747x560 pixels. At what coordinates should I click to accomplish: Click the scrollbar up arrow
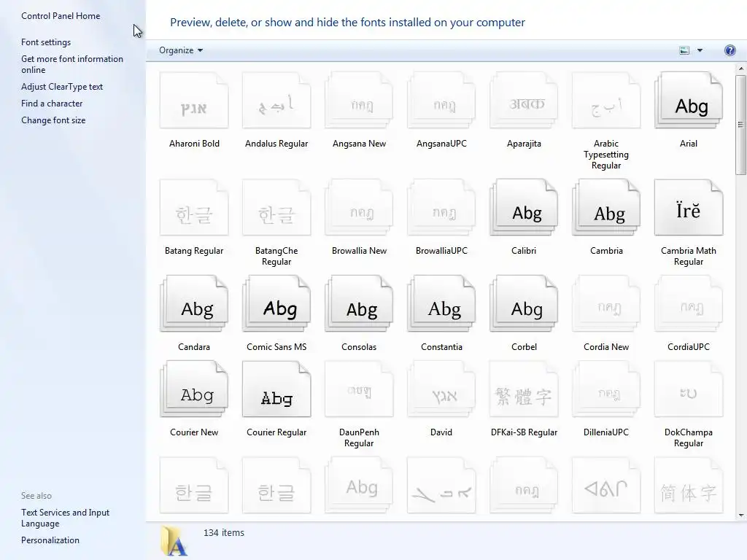pyautogui.click(x=741, y=69)
